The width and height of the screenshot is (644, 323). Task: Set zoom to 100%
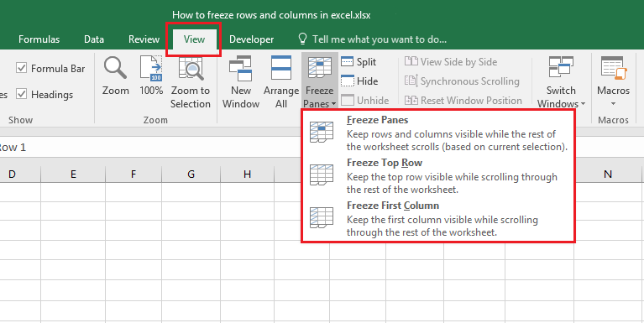point(151,76)
